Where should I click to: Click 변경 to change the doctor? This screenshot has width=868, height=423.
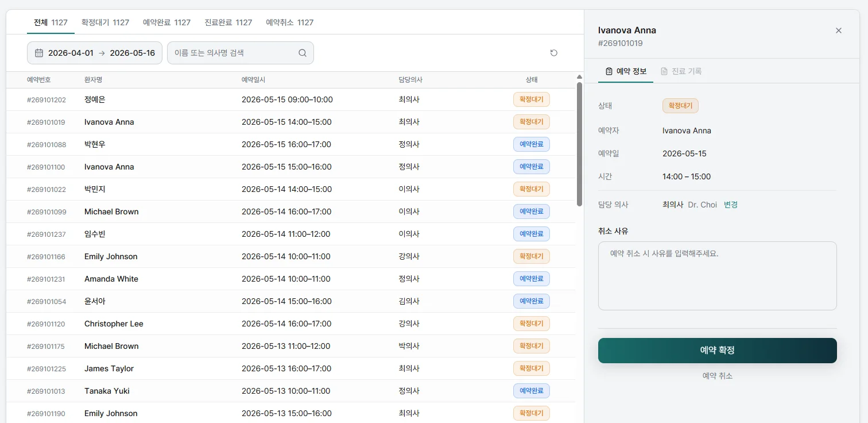pos(731,205)
